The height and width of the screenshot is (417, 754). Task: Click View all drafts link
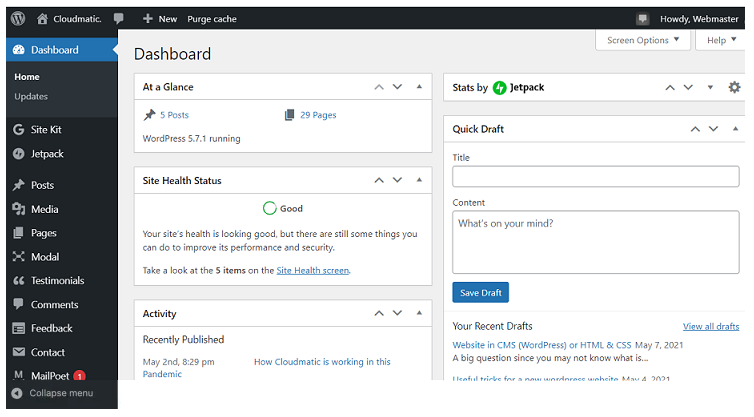[x=711, y=326]
